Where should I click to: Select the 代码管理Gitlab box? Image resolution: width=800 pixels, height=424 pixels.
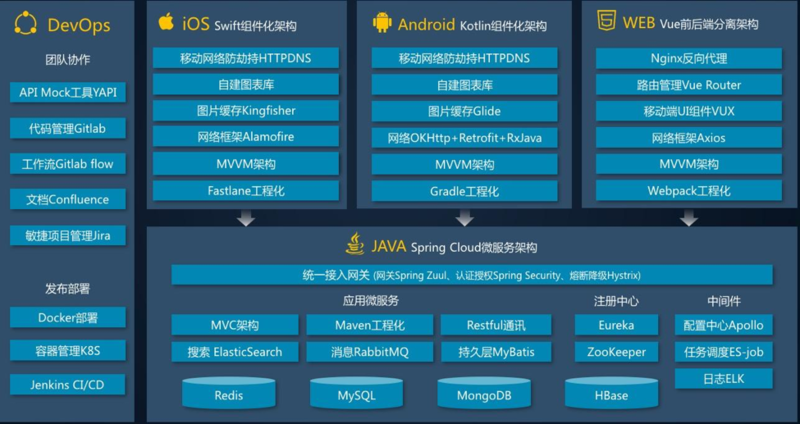point(68,128)
